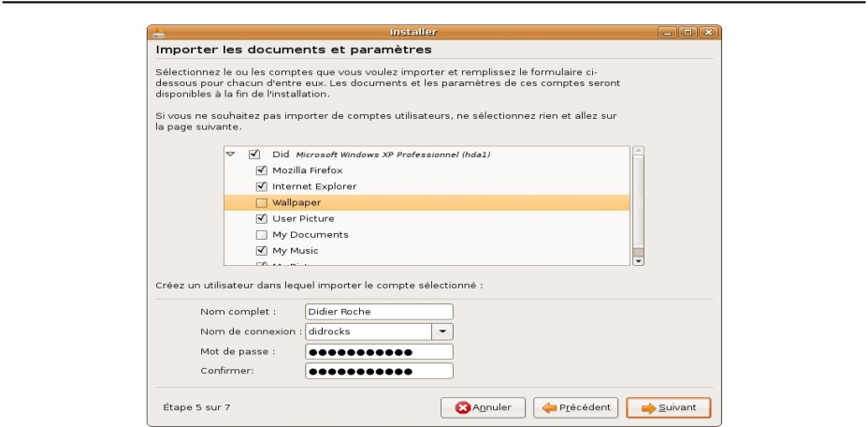Screen dimensions: 868x427
Task: Click the installer icon in title bar
Action: point(158,32)
